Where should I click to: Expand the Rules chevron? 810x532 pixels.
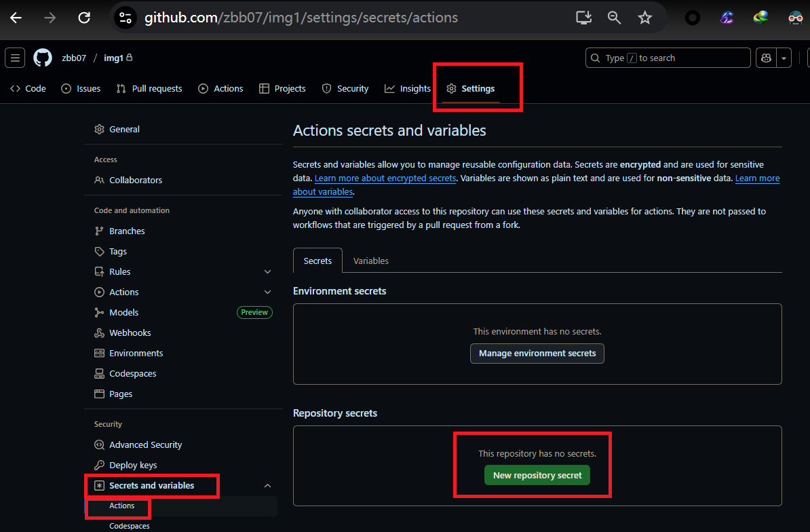pyautogui.click(x=267, y=271)
